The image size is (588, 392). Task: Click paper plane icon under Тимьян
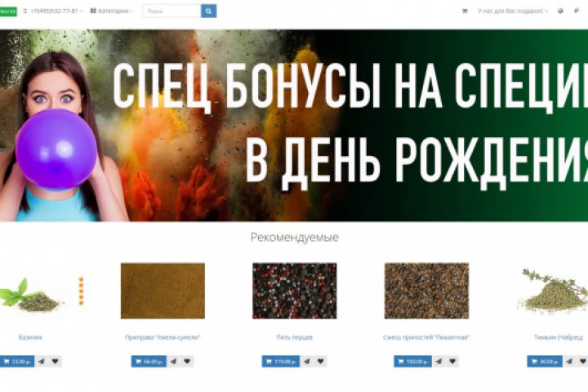point(569,361)
